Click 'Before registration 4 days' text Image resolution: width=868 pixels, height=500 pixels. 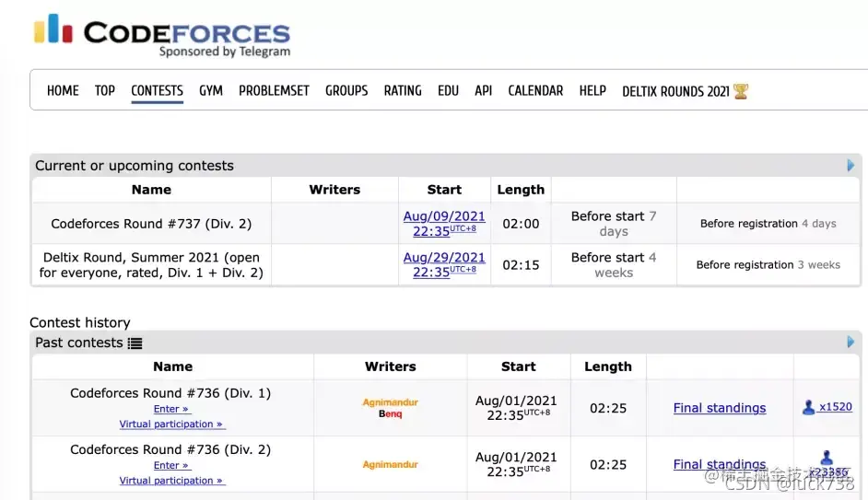pos(768,224)
